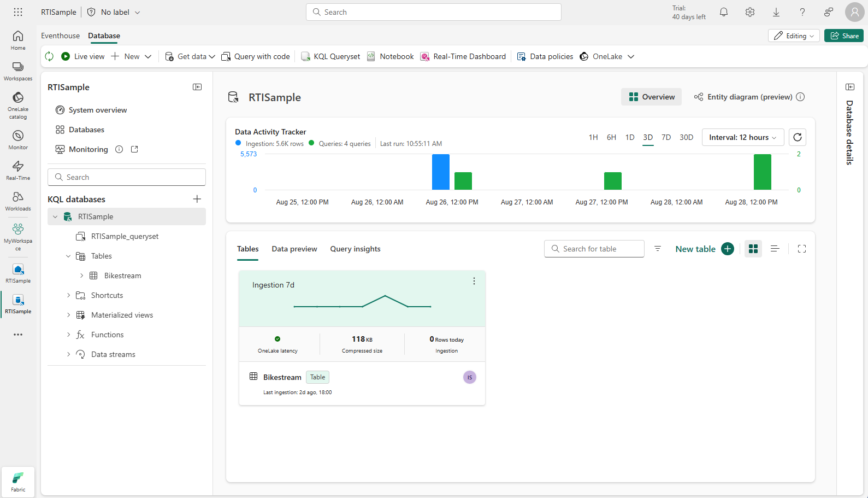Click the ellipsis in left rail

coord(18,335)
